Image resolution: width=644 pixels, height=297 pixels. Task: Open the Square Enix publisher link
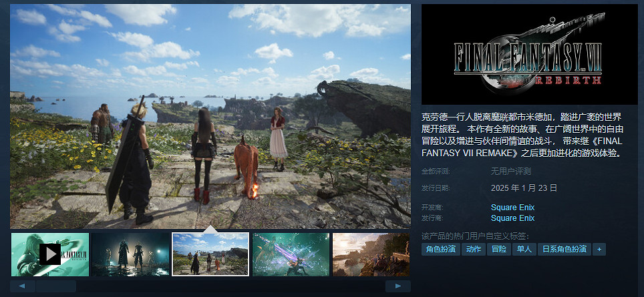(x=512, y=218)
